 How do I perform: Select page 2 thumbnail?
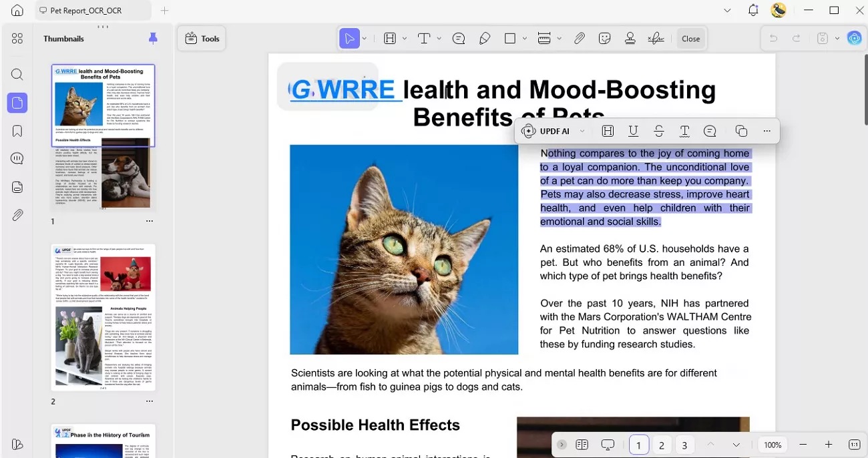coord(103,317)
